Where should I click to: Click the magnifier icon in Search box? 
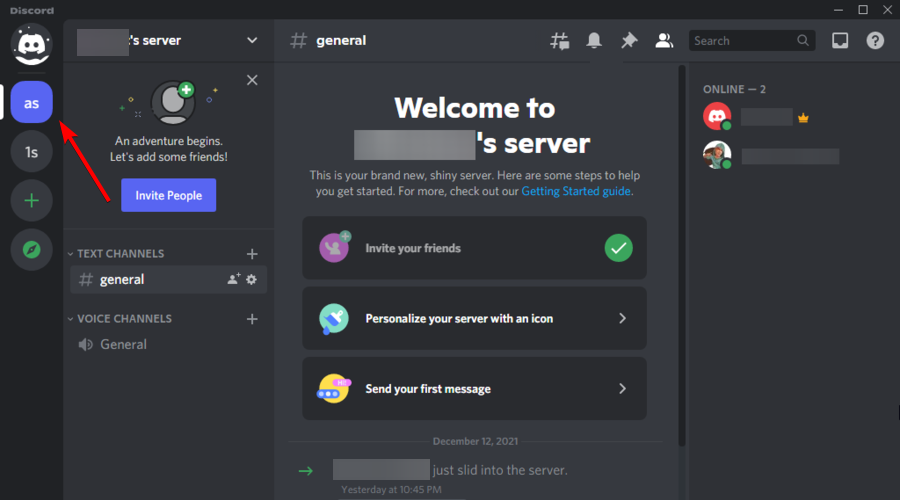803,41
